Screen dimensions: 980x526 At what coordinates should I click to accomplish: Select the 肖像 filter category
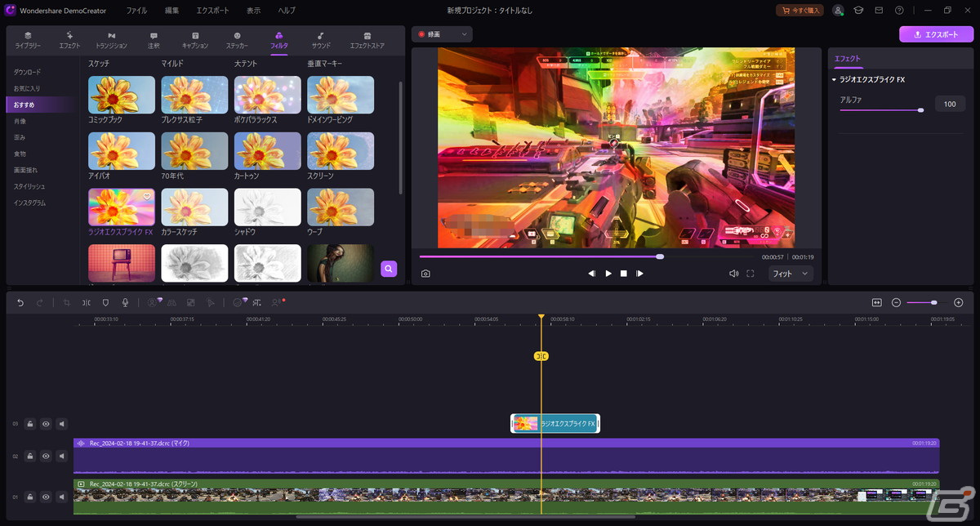click(x=20, y=121)
